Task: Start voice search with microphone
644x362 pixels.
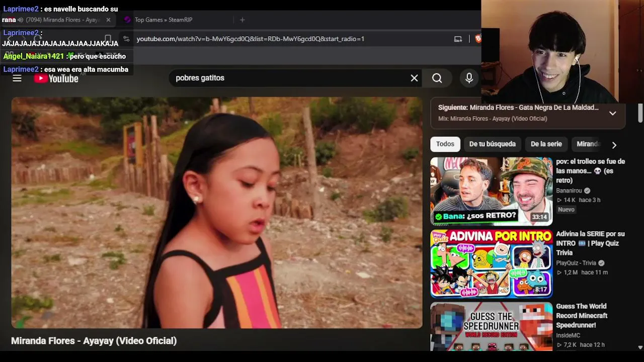Action: (x=469, y=78)
